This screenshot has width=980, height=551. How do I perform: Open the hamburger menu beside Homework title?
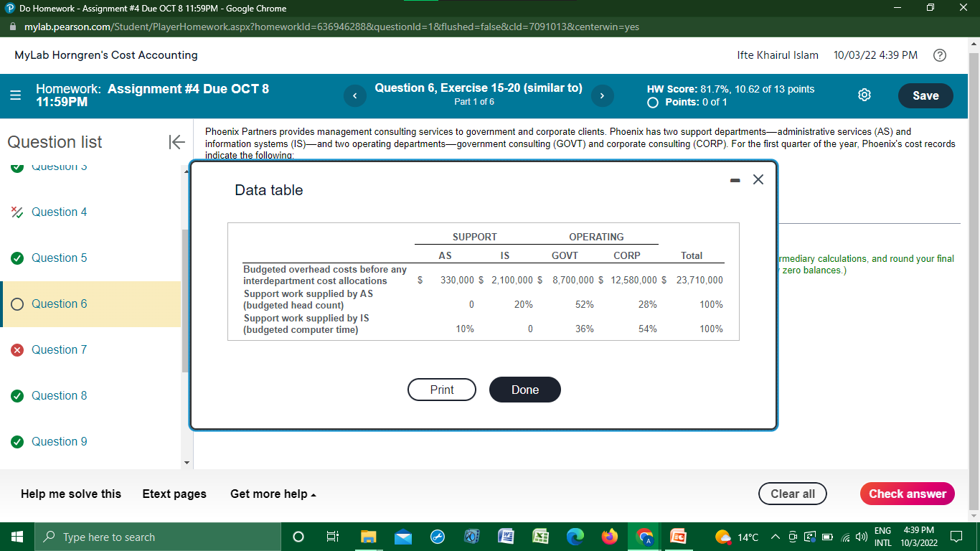click(x=16, y=96)
